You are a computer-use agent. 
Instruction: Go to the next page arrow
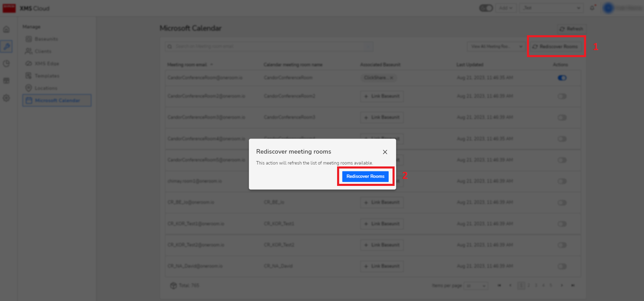(x=561, y=285)
